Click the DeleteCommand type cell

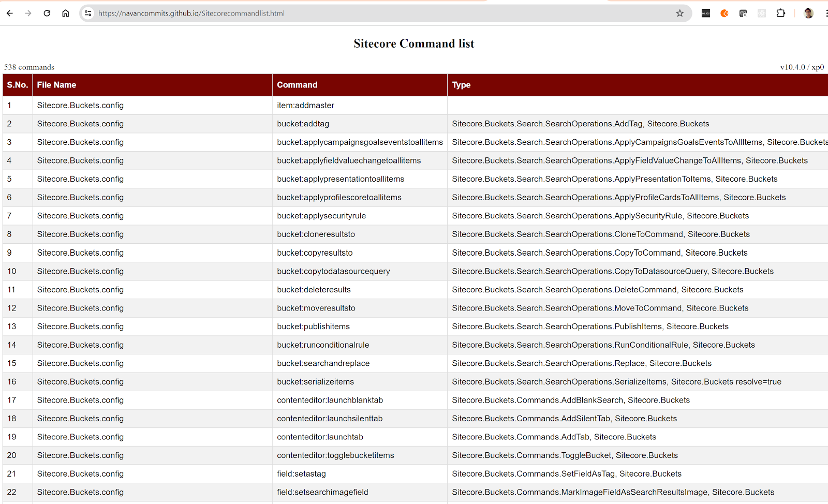pyautogui.click(x=638, y=290)
